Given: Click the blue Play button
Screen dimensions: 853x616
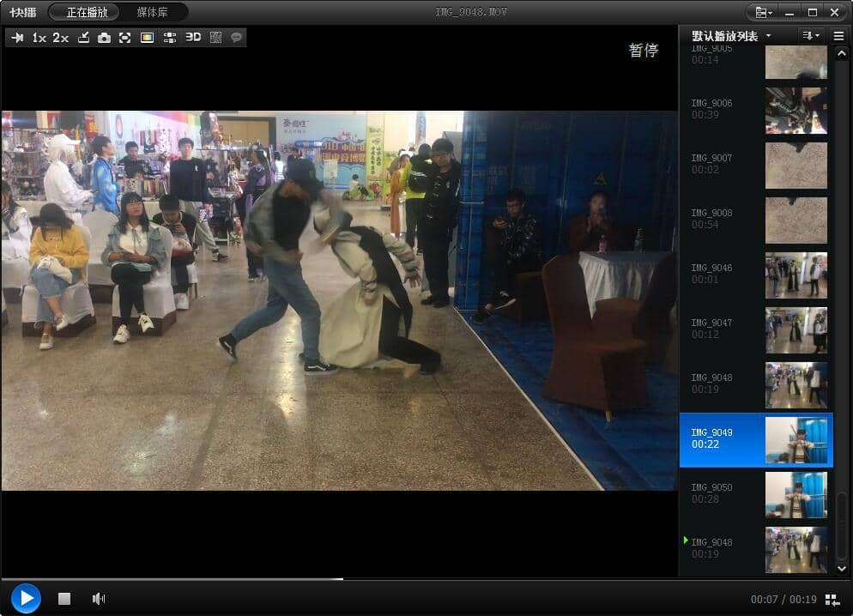Looking at the screenshot, I should tap(26, 598).
